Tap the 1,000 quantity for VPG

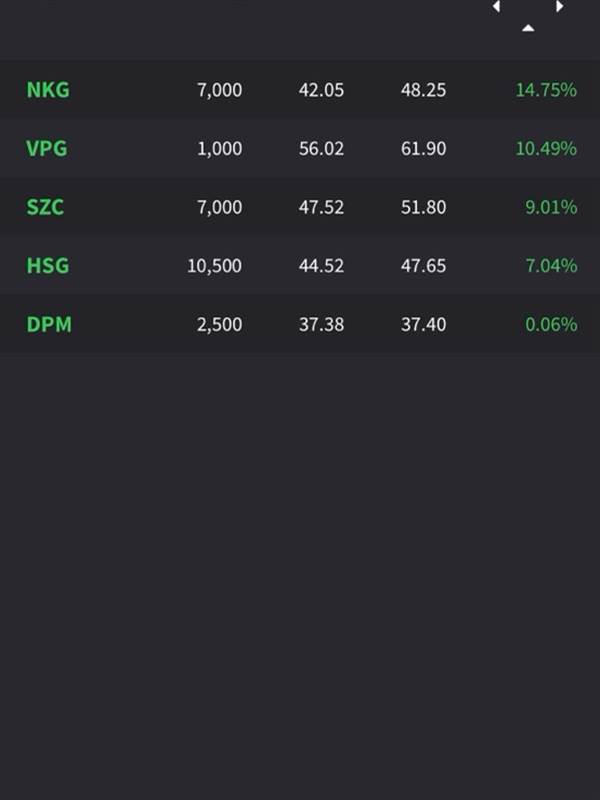point(220,148)
